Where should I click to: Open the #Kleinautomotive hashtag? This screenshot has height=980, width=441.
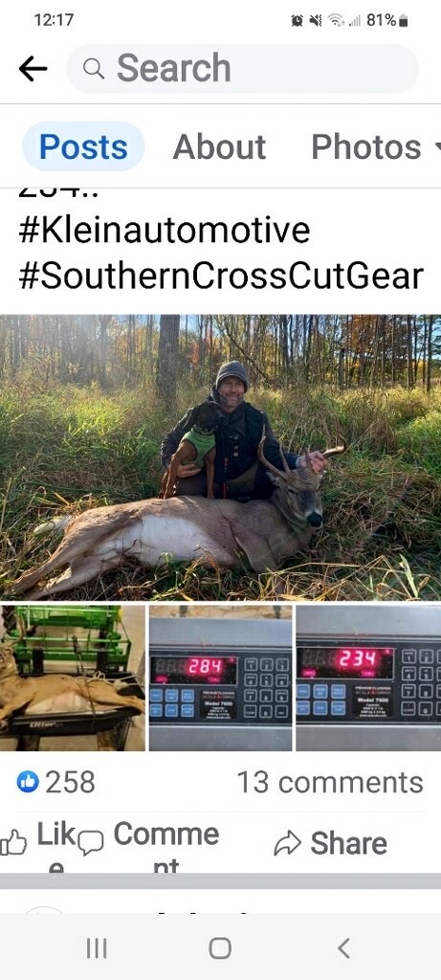click(165, 230)
